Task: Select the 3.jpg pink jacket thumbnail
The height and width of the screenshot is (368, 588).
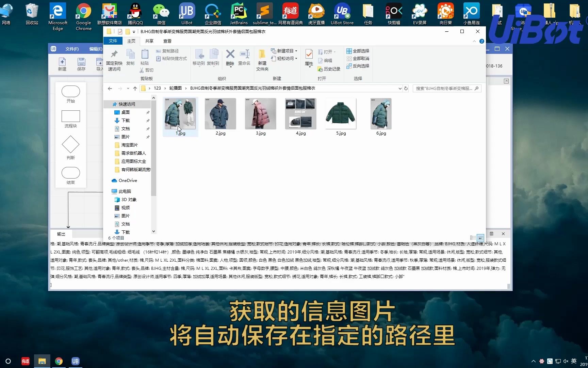Action: pyautogui.click(x=260, y=114)
